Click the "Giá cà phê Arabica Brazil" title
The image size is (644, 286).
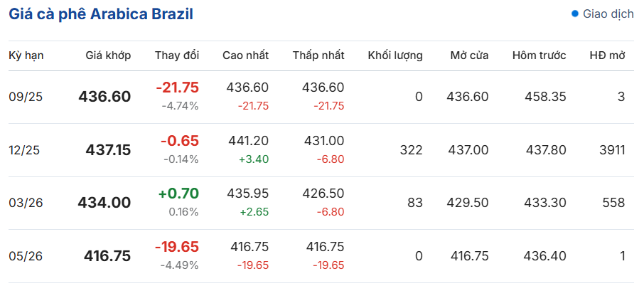101,14
